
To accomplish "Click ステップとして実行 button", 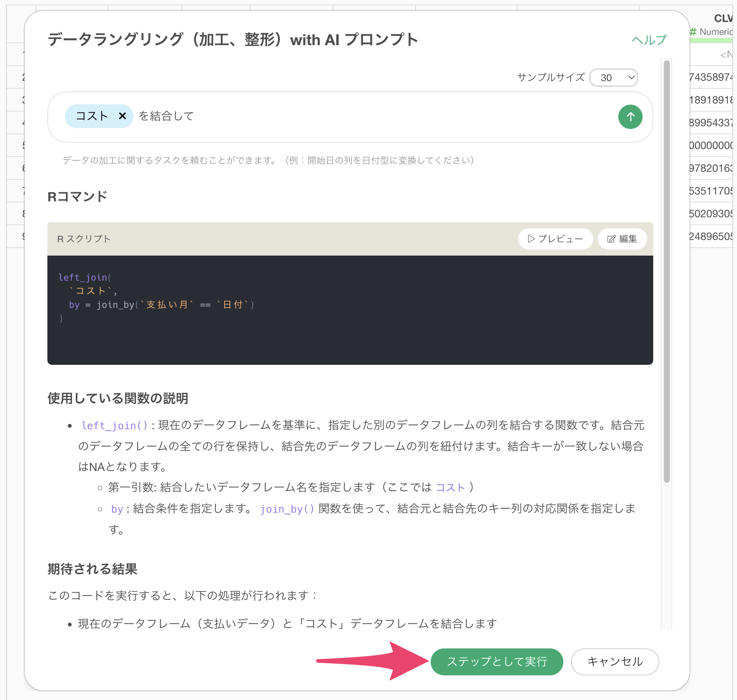I will pos(497,661).
